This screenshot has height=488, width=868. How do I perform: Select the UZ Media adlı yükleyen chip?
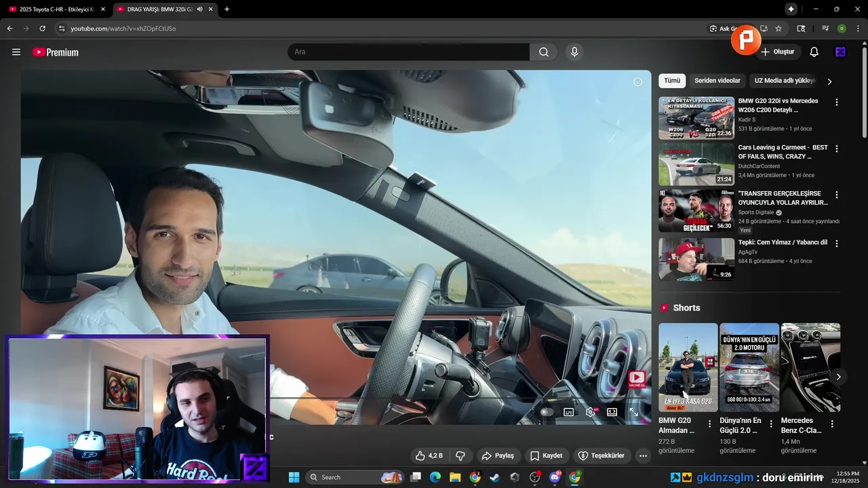tap(784, 81)
